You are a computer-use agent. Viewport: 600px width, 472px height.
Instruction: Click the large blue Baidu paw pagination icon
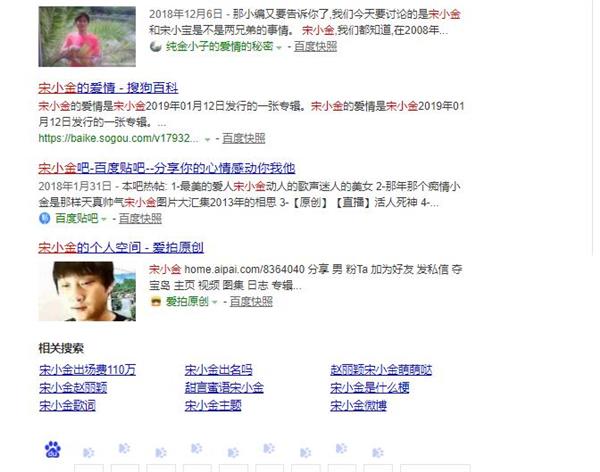click(x=53, y=449)
